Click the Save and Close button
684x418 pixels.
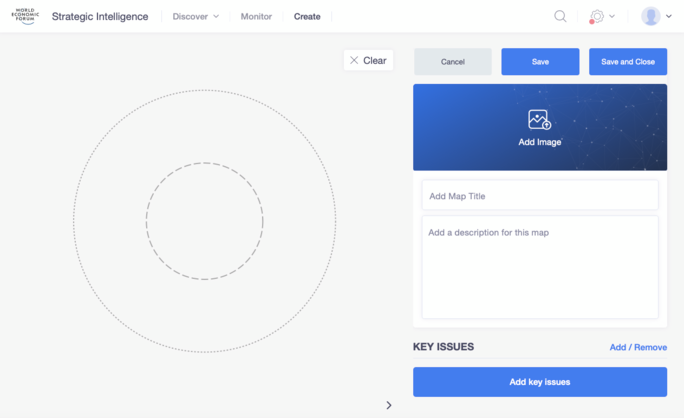pyautogui.click(x=628, y=62)
